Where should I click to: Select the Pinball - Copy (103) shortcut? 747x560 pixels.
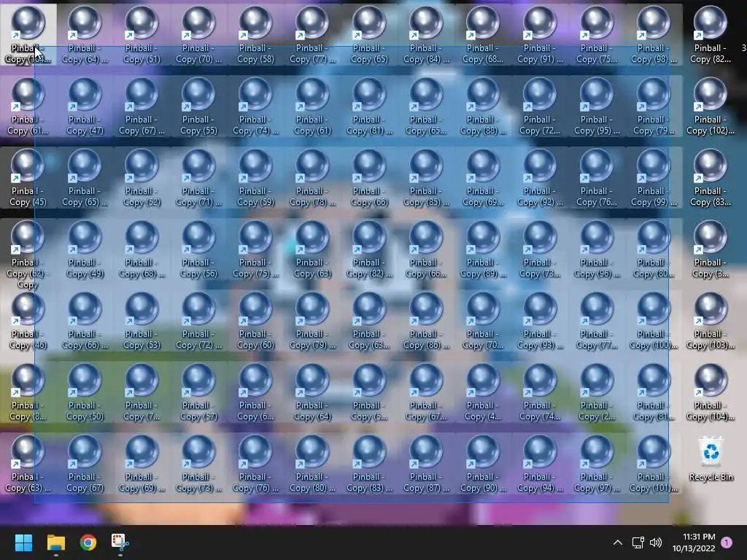pyautogui.click(x=711, y=321)
